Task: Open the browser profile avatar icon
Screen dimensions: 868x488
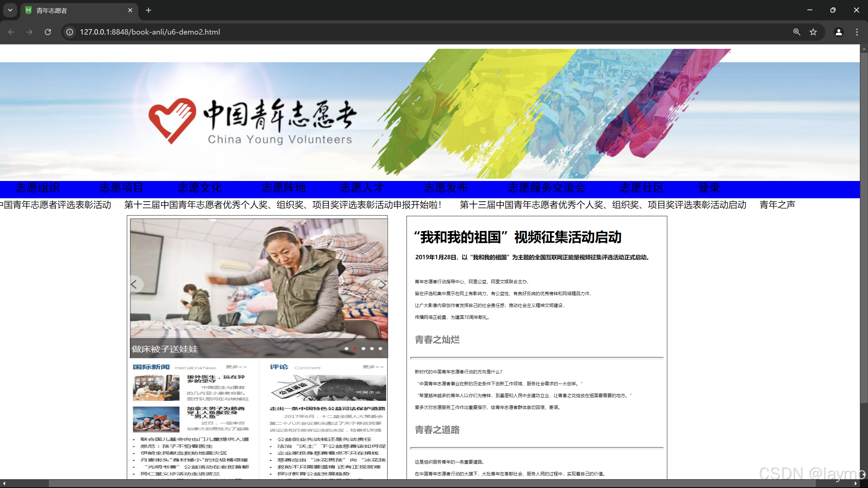Action: (839, 32)
